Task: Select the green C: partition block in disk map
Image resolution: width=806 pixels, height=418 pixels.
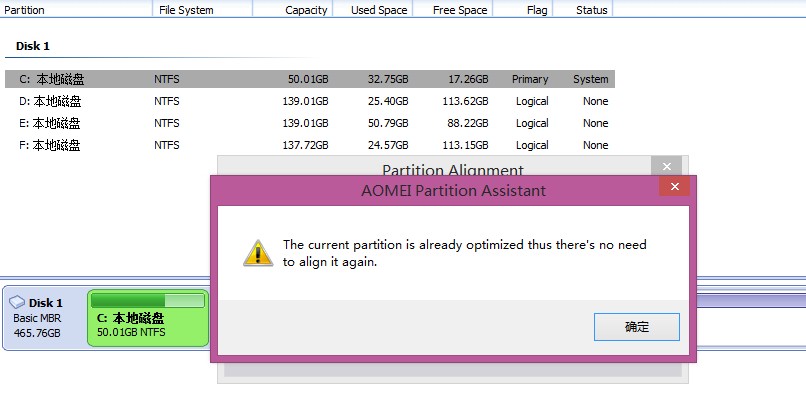Action: (148, 318)
